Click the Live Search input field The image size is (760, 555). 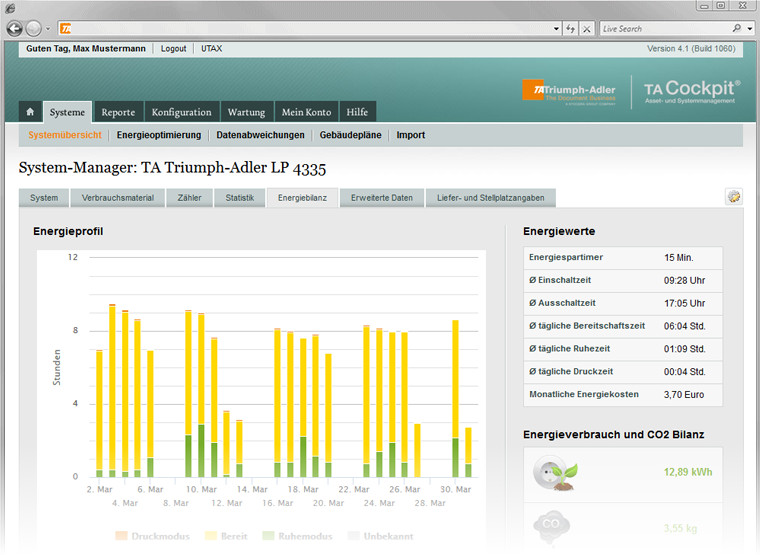[x=665, y=29]
